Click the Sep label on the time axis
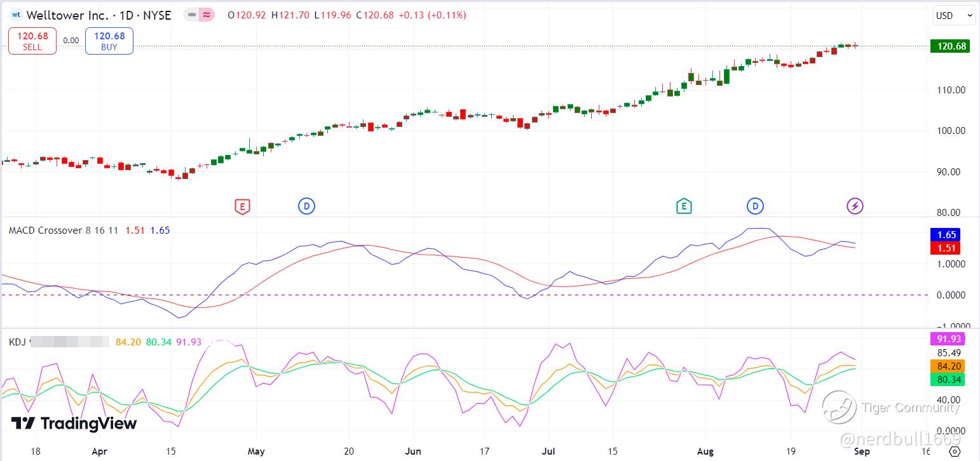 tap(862, 452)
